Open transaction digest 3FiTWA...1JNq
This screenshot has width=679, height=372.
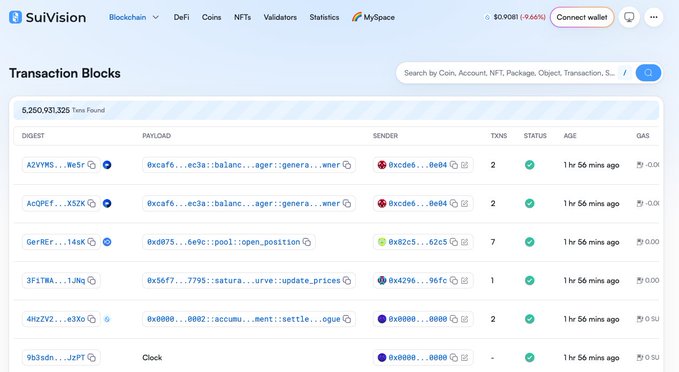pyautogui.click(x=56, y=281)
